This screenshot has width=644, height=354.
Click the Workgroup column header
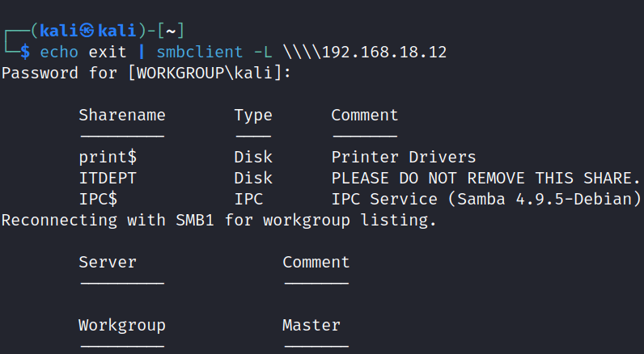121,326
